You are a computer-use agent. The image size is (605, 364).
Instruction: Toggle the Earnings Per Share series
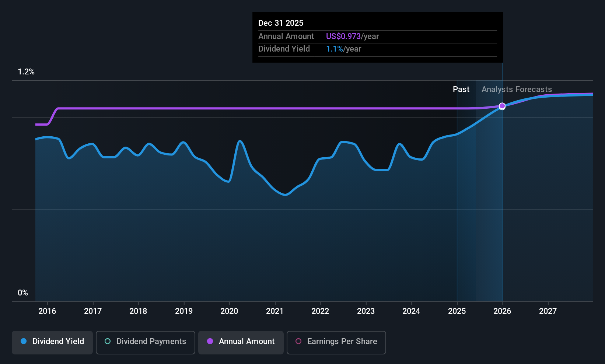(x=336, y=343)
